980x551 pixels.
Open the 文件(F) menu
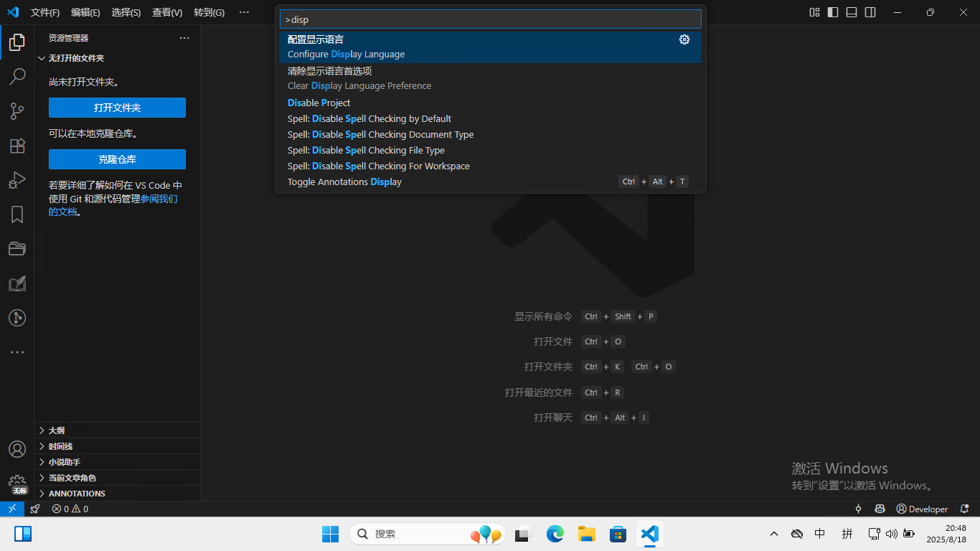[45, 13]
